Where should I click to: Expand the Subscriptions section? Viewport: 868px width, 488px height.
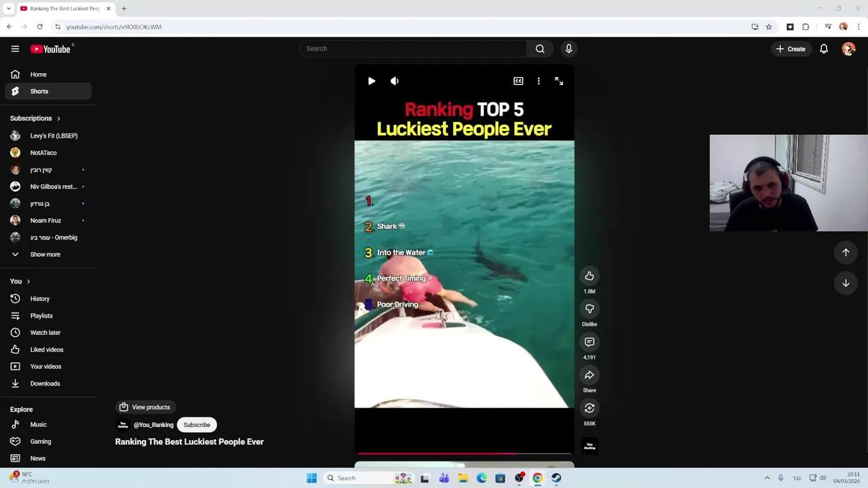click(x=35, y=119)
